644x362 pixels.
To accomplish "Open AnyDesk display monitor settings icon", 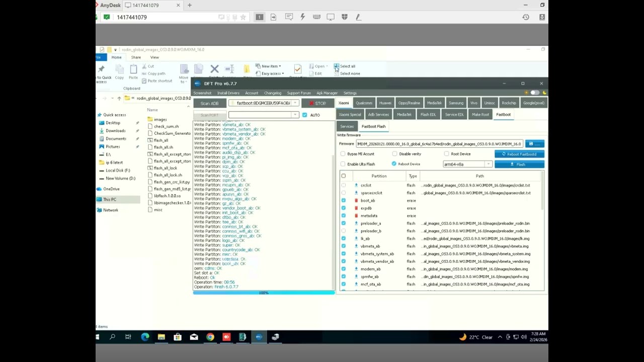I will tap(331, 17).
